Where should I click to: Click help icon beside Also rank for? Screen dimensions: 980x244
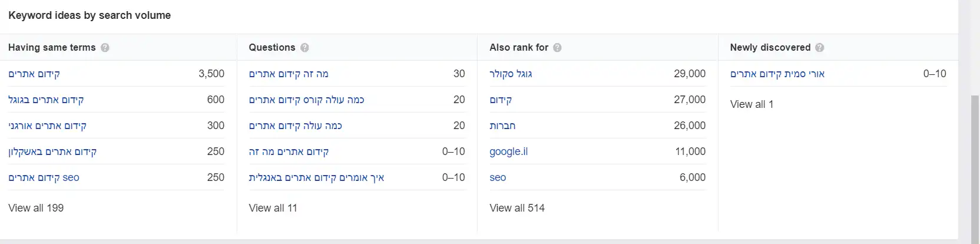[x=557, y=48]
